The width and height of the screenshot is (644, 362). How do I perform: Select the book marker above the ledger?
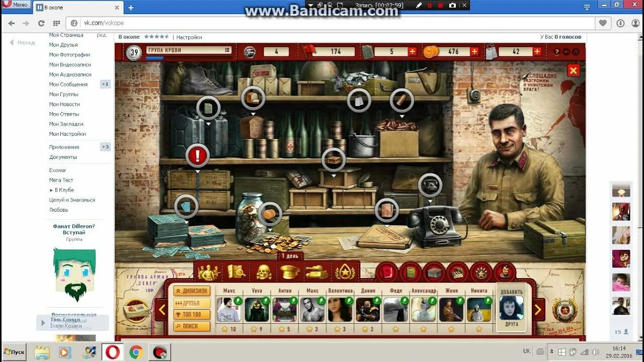point(387,210)
